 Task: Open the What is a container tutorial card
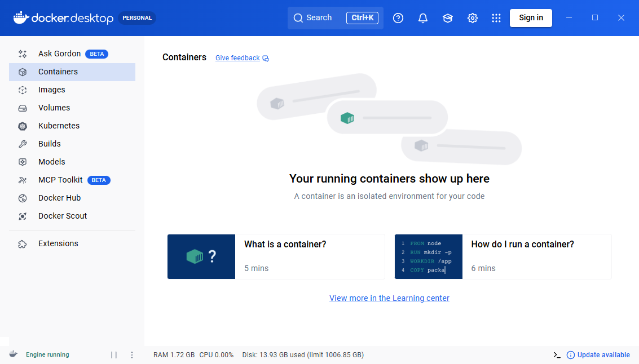coord(276,256)
